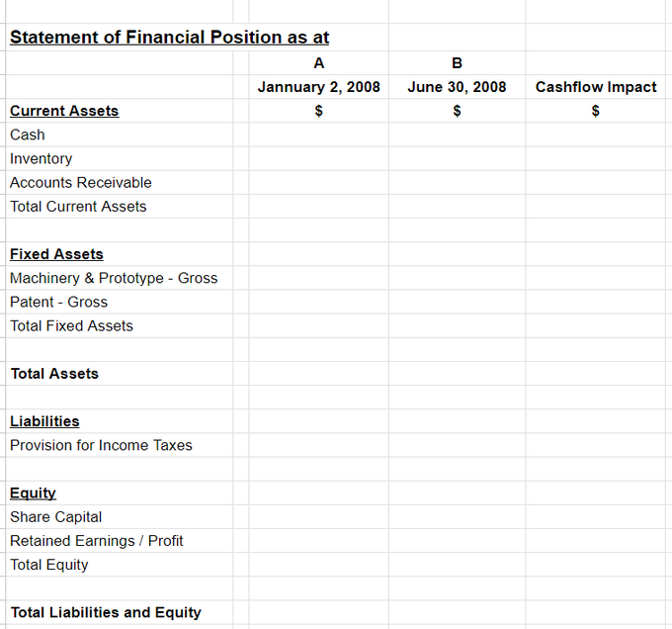Select the 'Inventory' row label
Screen dimensions: 672x629
click(x=42, y=158)
